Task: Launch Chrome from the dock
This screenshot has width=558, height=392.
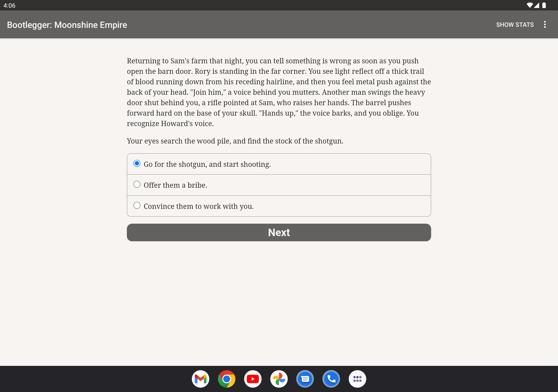Action: tap(226, 379)
